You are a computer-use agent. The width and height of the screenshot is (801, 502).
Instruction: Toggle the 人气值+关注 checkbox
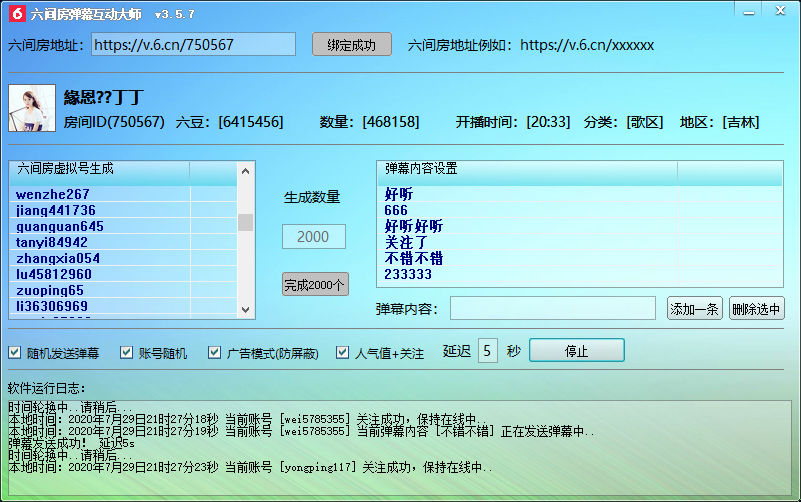pos(343,352)
